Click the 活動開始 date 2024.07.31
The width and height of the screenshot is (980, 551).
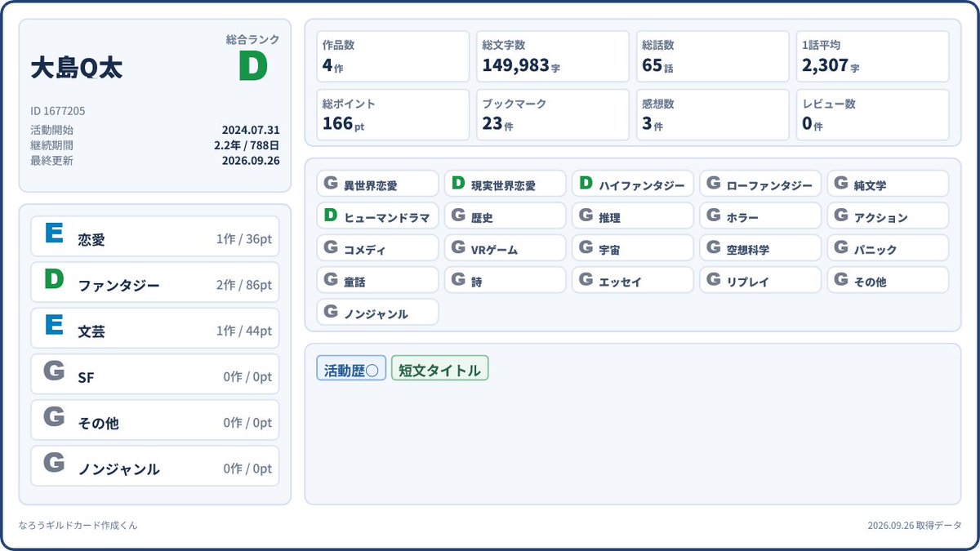251,130
